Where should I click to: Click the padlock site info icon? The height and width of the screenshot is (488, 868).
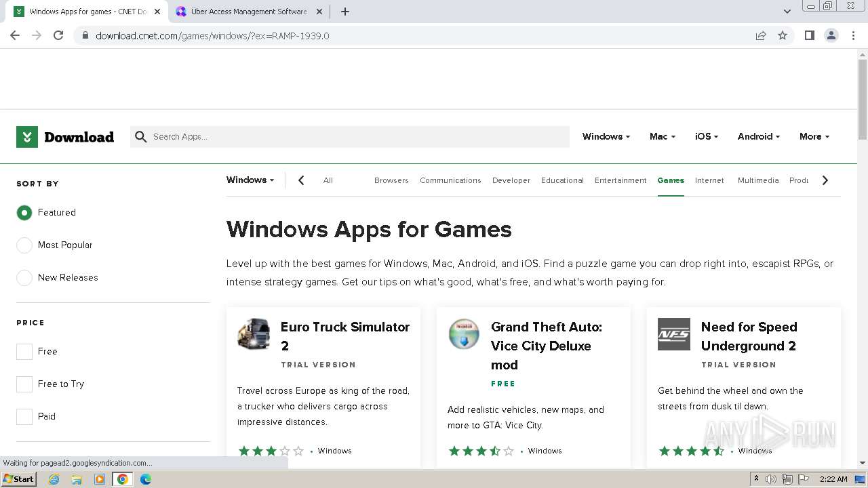coord(85,35)
